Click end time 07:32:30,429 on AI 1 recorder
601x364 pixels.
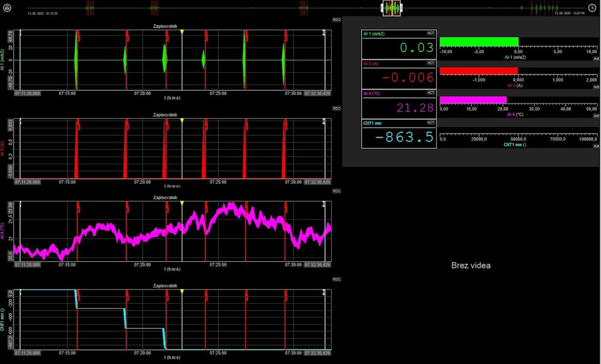click(x=318, y=93)
